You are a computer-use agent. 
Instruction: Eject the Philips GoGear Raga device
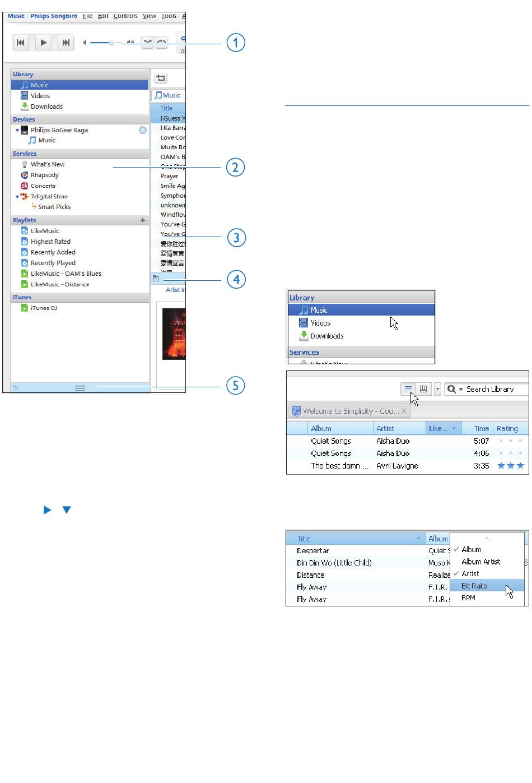point(143,130)
